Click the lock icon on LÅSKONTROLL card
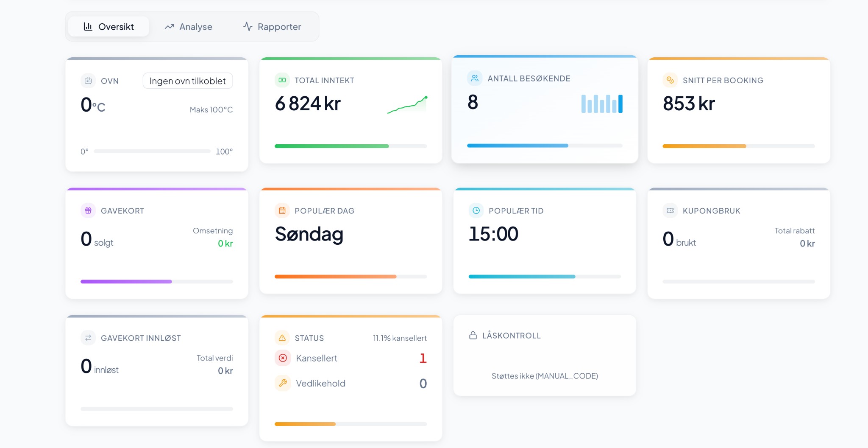 pyautogui.click(x=473, y=335)
